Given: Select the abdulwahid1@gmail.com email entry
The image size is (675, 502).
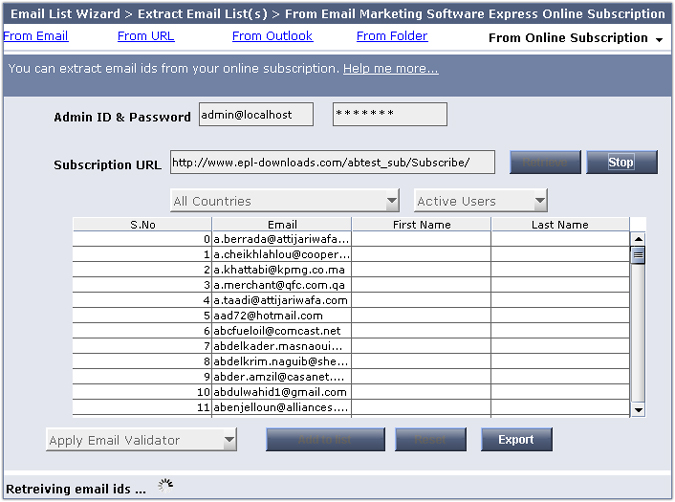Looking at the screenshot, I should (281, 392).
